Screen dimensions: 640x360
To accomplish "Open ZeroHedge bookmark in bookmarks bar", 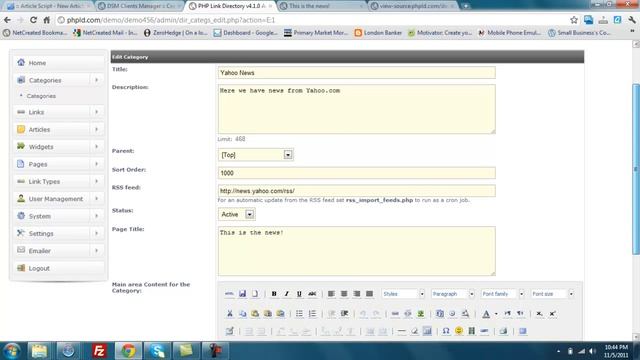I will (176, 33).
